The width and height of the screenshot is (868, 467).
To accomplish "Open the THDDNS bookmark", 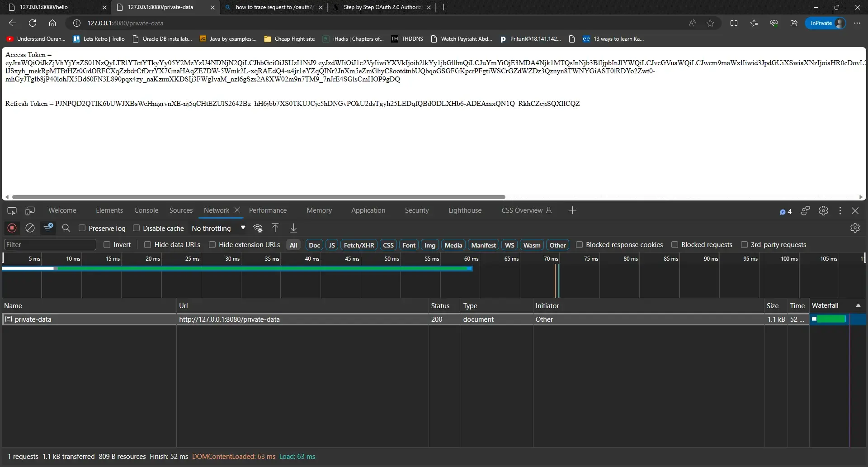I will coord(407,39).
